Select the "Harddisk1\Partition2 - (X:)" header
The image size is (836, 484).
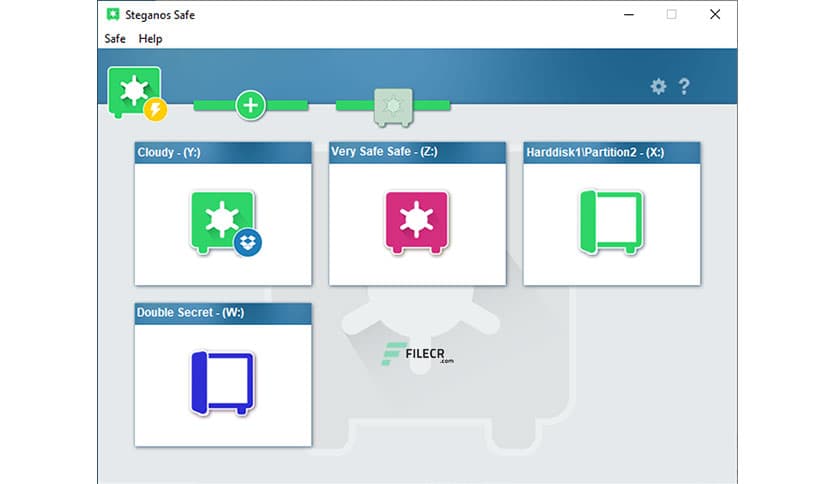click(612, 152)
